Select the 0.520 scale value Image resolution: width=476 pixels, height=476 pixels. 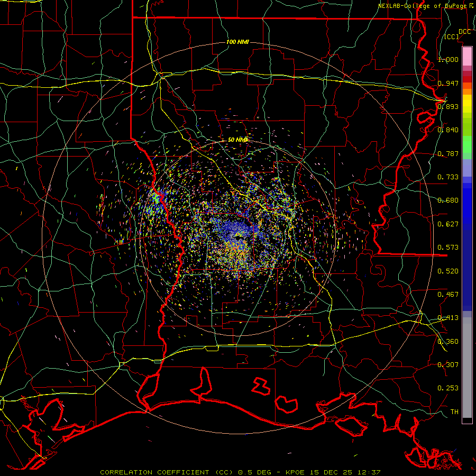tap(448, 271)
